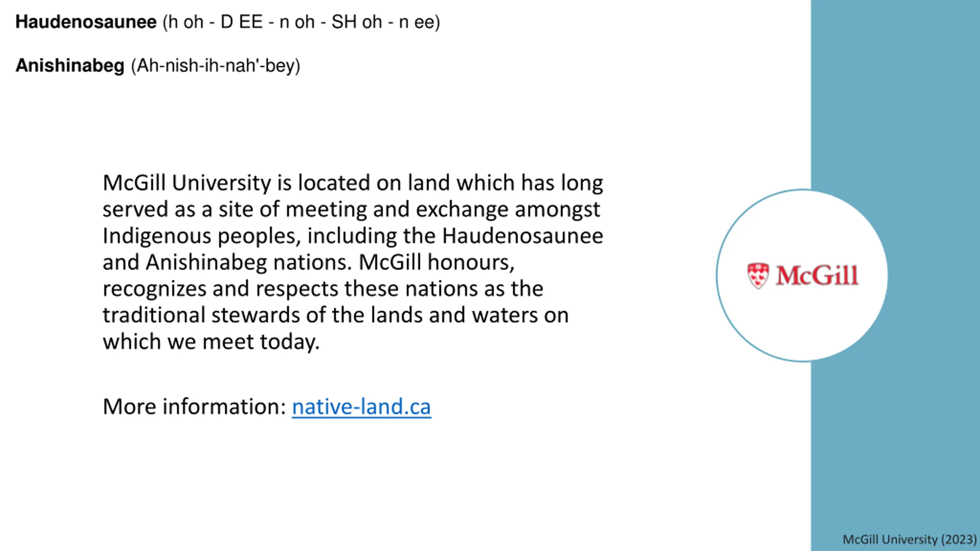Click the Haudenosaunee pronunciation guide in parentheses

[x=302, y=22]
